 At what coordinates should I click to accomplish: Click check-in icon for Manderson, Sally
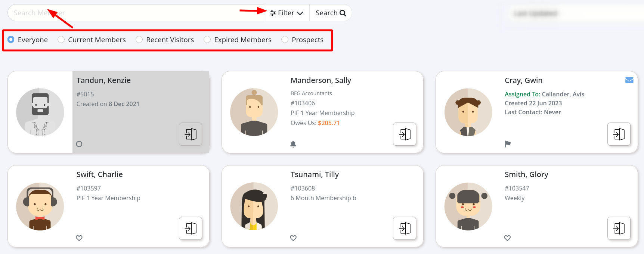[x=405, y=134]
